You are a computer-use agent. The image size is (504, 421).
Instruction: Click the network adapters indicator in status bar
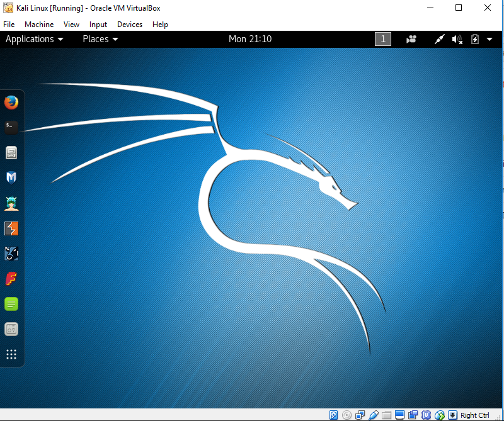(x=360, y=415)
